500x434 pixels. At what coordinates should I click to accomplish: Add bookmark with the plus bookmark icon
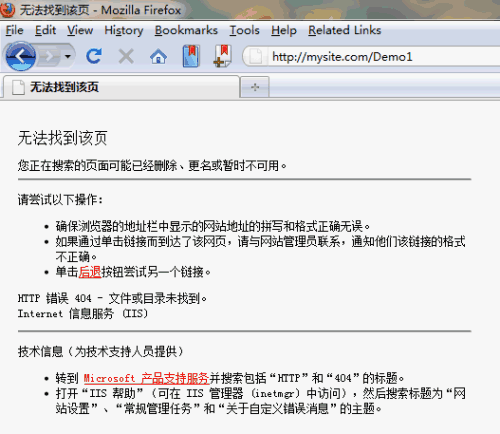pos(222,56)
